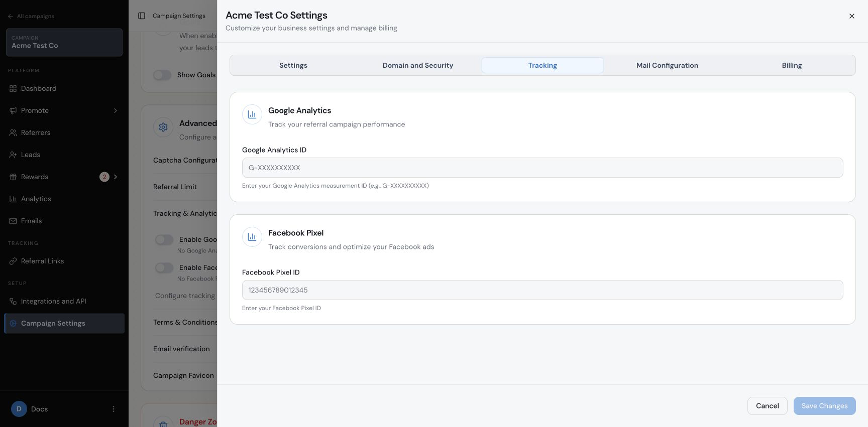This screenshot has height=427, width=868.
Task: Open the Acme Test Co campaign selector
Action: [64, 42]
